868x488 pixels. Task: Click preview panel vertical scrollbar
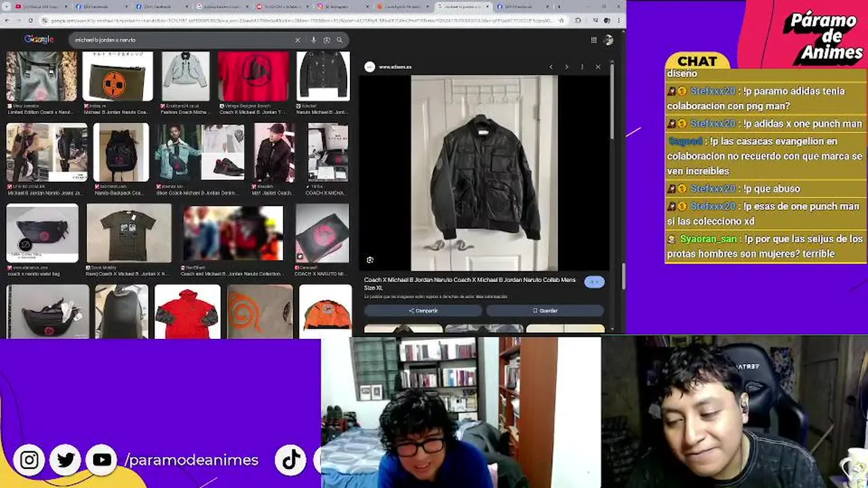(x=612, y=102)
